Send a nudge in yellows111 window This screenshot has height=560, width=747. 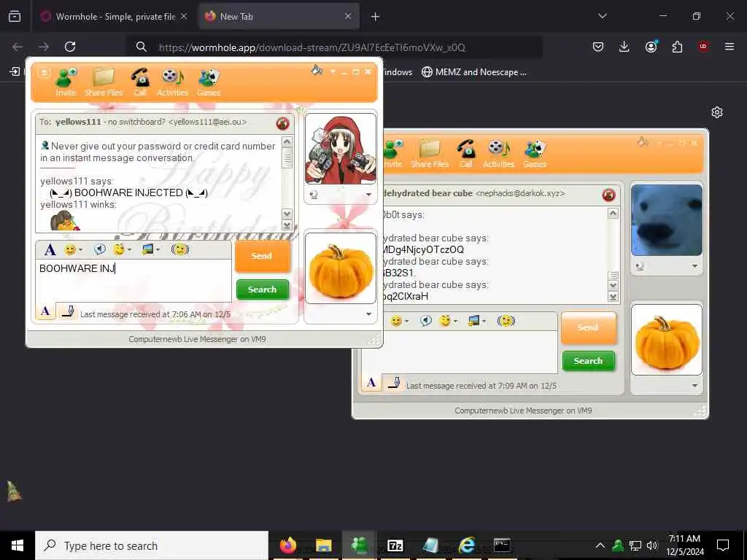[x=180, y=249]
